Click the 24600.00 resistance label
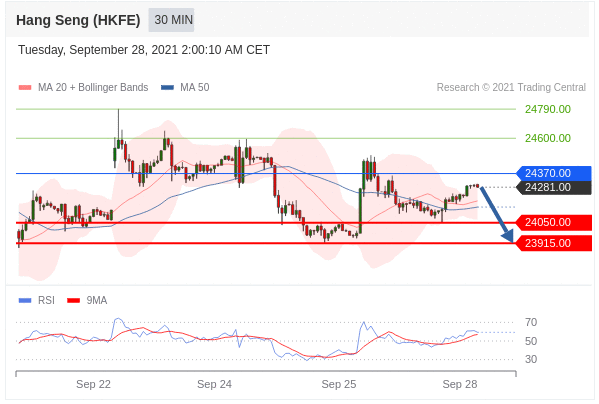 (547, 138)
